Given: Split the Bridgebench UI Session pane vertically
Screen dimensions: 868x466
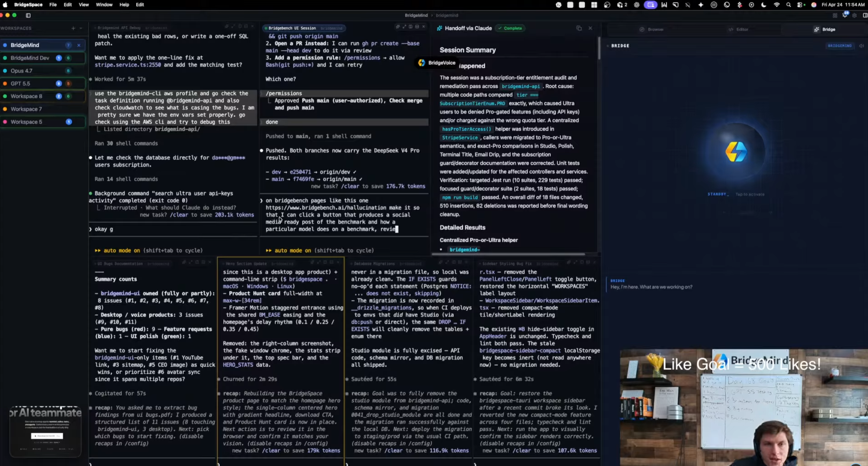Looking at the screenshot, I should (410, 27).
